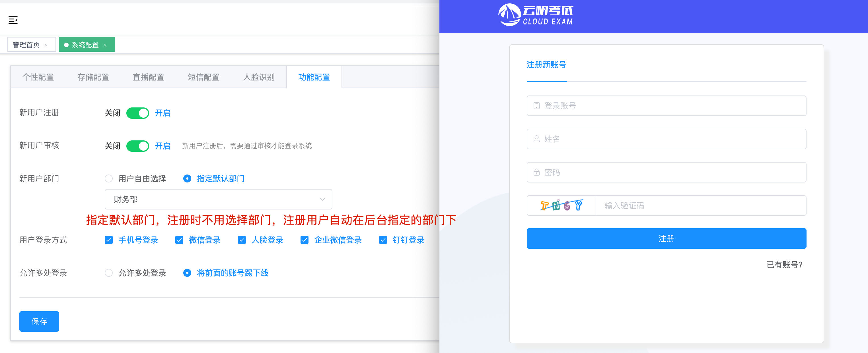The width and height of the screenshot is (868, 353).
Task: Uncheck the 微信登录 checkbox
Action: (179, 240)
